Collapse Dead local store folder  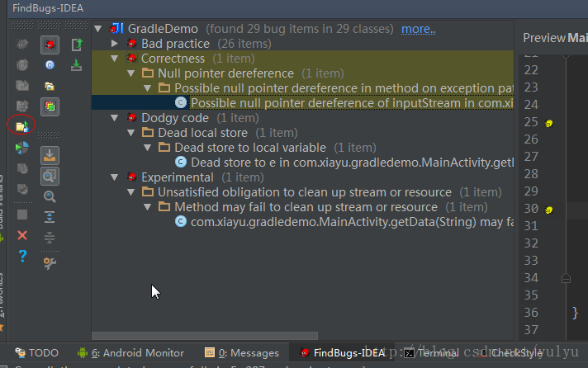pos(130,133)
